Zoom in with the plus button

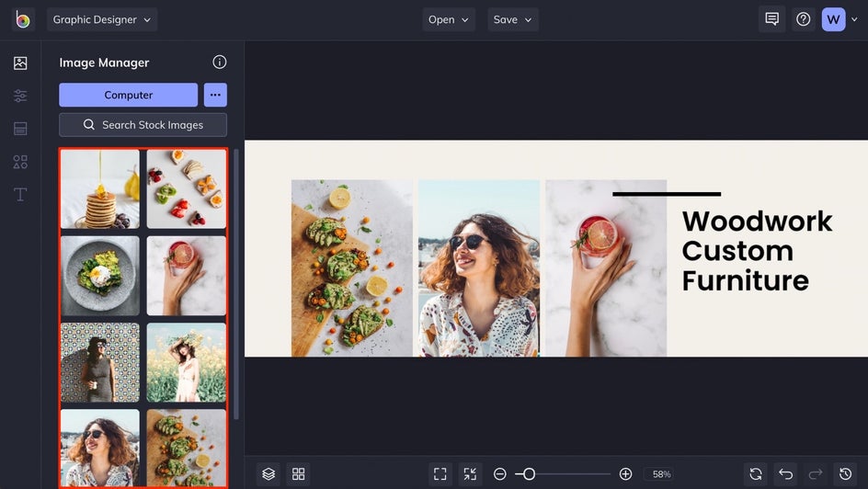(625, 474)
